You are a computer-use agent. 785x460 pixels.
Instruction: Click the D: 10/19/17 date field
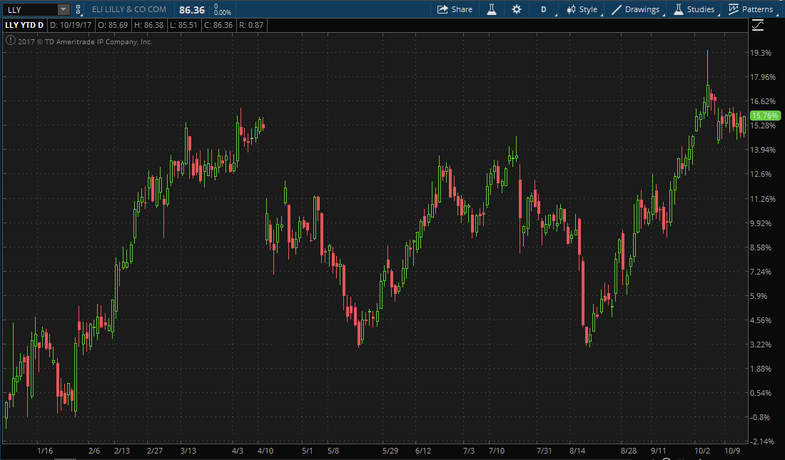[71, 25]
